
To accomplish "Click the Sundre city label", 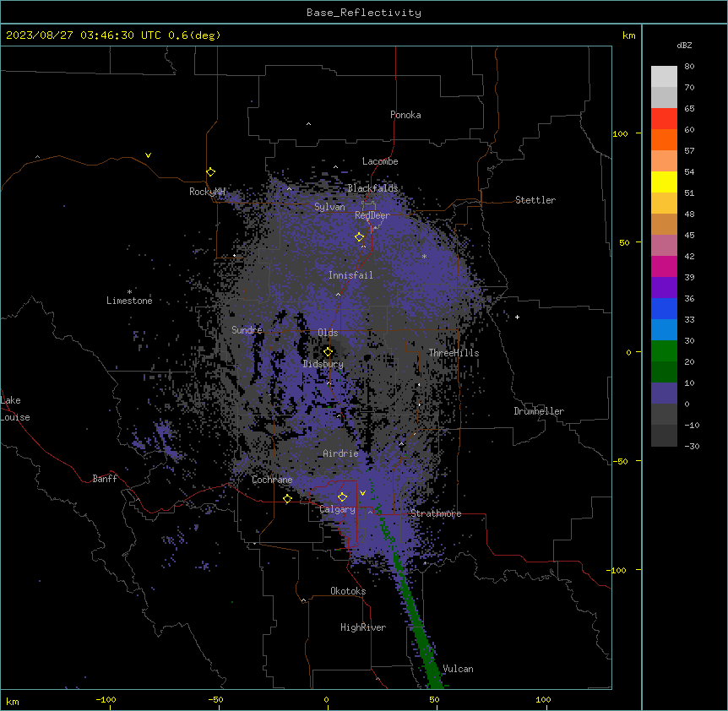I will coord(247,330).
